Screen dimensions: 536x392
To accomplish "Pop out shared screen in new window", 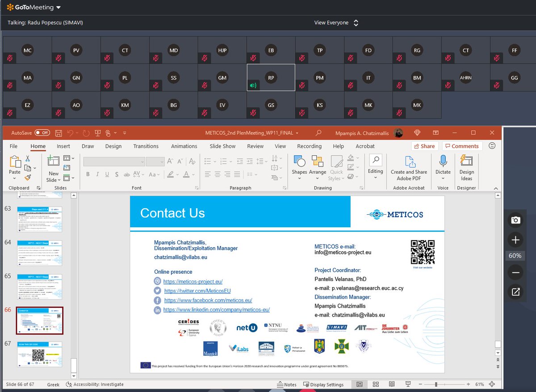I will click(515, 292).
